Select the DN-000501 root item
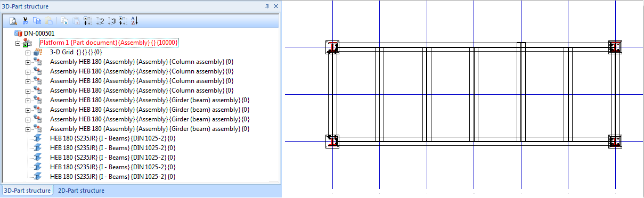The width and height of the screenshot is (644, 198). click(39, 33)
